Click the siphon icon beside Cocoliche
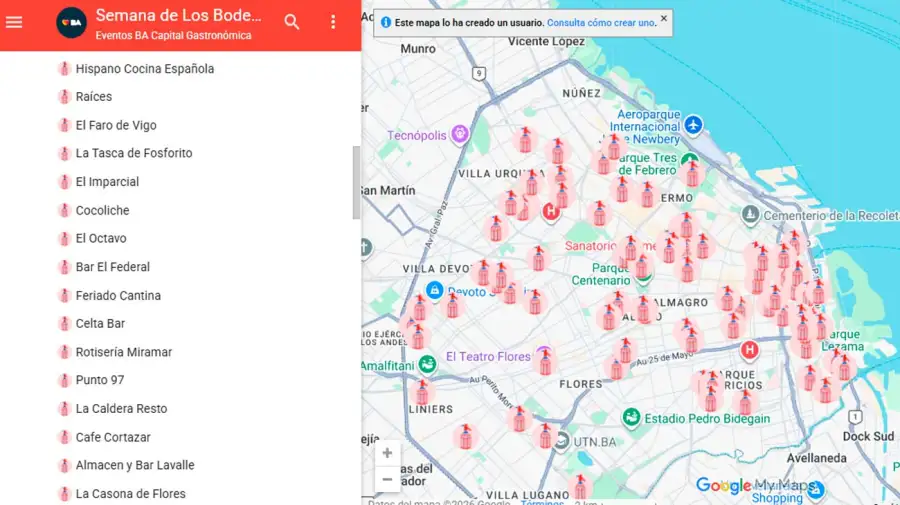Viewport: 900px width, 505px height. tap(64, 211)
